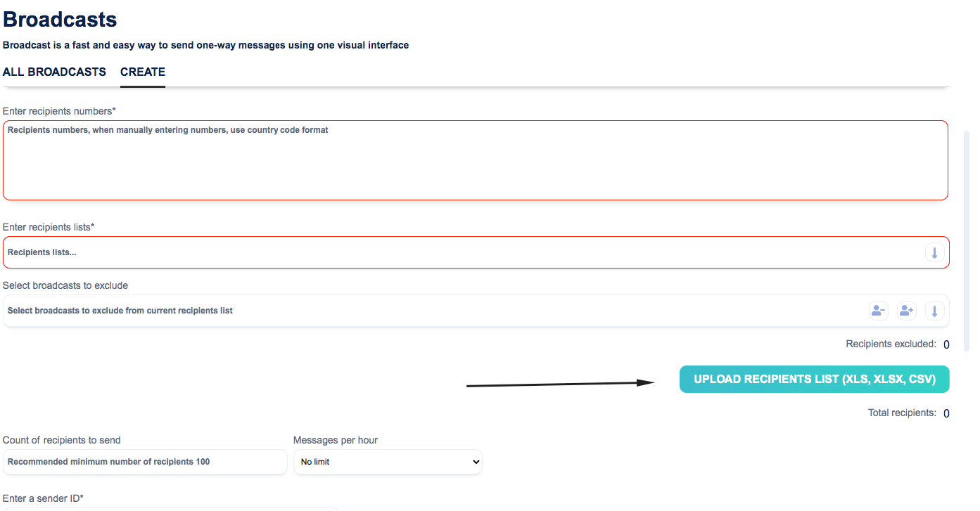
Task: Open the Messages per hour dropdown
Action: [x=388, y=462]
